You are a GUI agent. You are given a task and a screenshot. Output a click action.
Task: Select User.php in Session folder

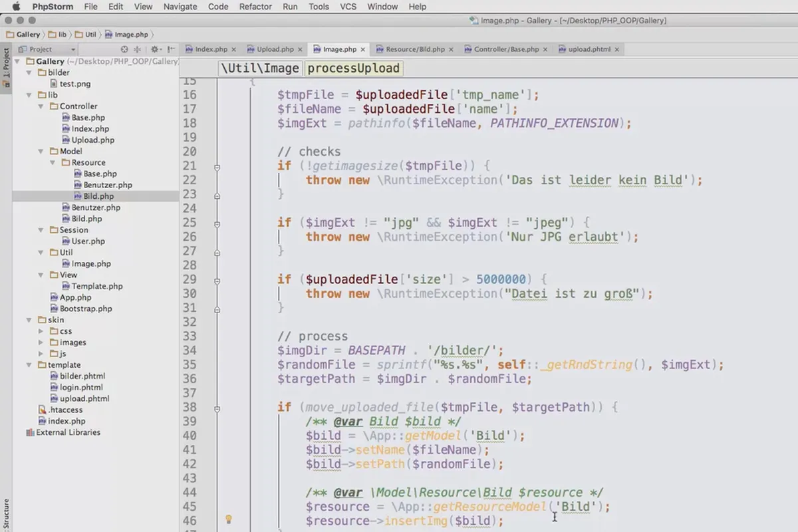tap(88, 241)
